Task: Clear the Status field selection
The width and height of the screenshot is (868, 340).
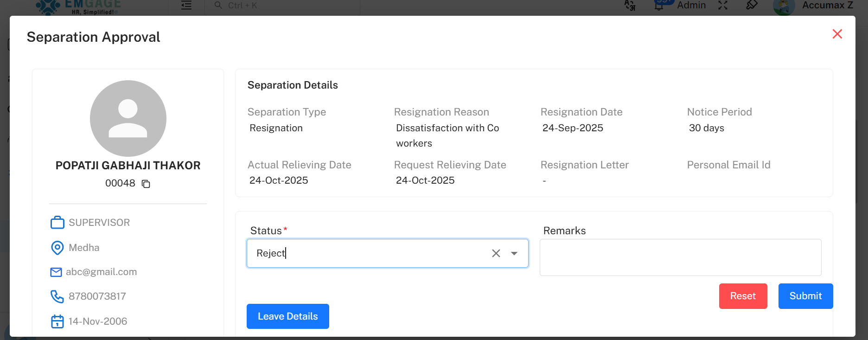Action: pos(496,253)
